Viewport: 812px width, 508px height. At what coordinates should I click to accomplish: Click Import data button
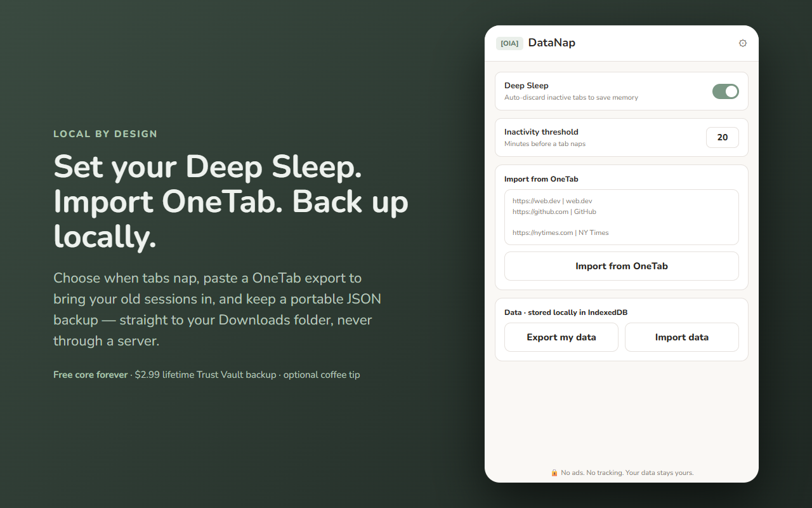pos(682,337)
